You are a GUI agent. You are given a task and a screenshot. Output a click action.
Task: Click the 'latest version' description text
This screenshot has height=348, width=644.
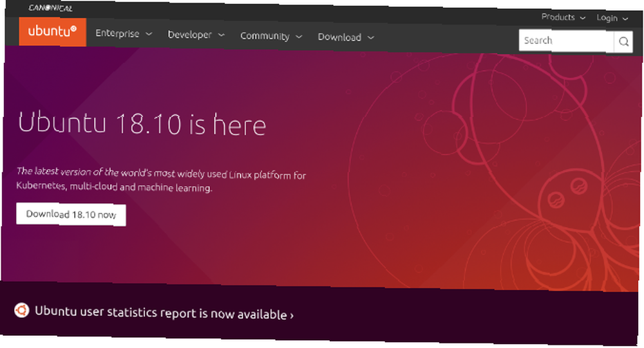tap(161, 179)
